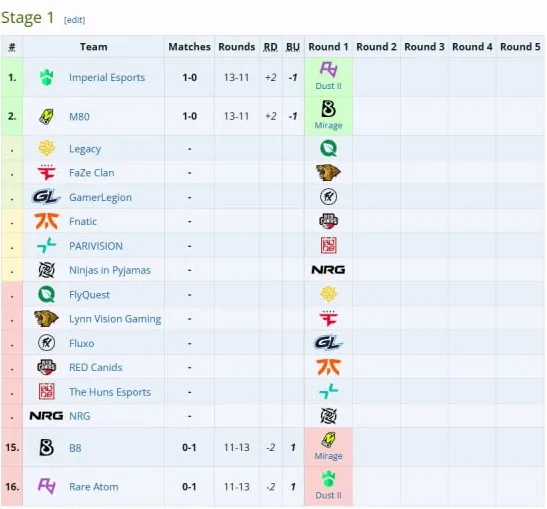
Task: Click Fluxo opponent logo in GamerLegion's Round 1
Action: pos(328,197)
